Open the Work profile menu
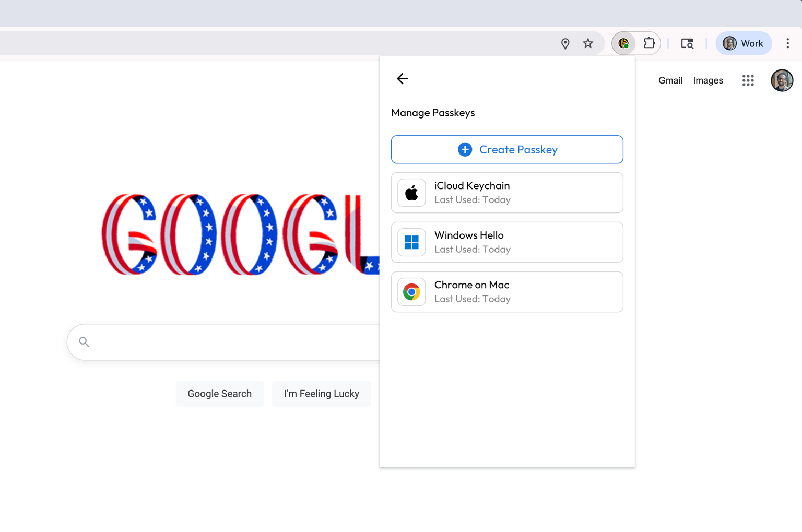The height and width of the screenshot is (532, 802). point(743,43)
